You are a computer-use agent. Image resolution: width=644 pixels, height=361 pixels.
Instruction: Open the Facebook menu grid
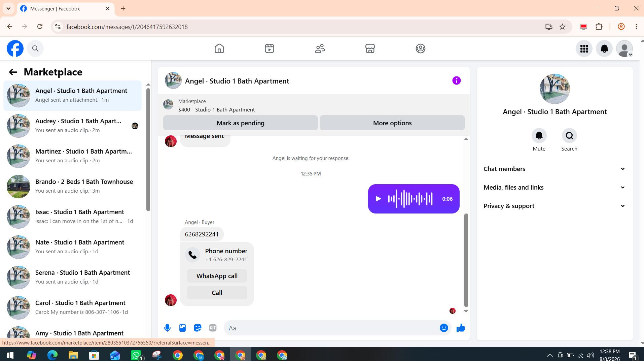(584, 49)
